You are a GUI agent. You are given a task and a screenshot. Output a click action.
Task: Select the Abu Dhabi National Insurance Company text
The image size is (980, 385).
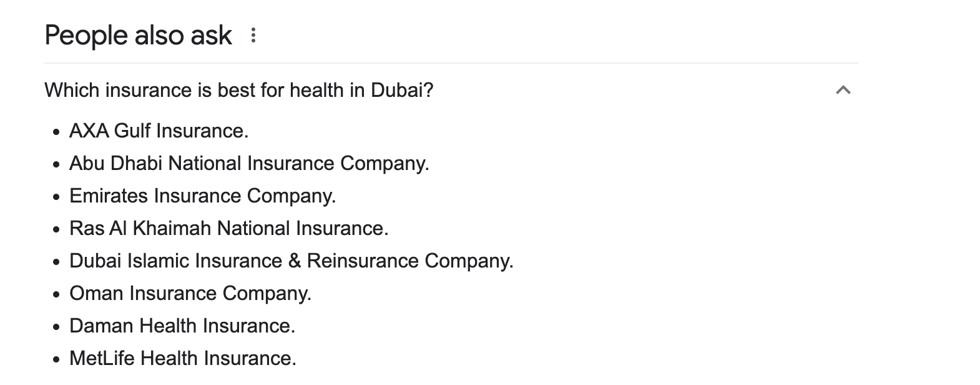249,163
